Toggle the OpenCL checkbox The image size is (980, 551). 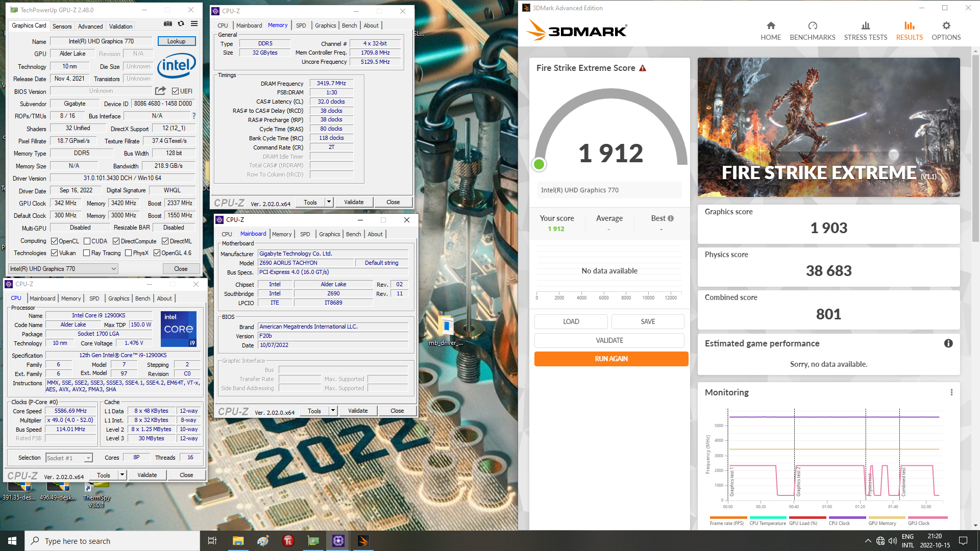coord(55,241)
